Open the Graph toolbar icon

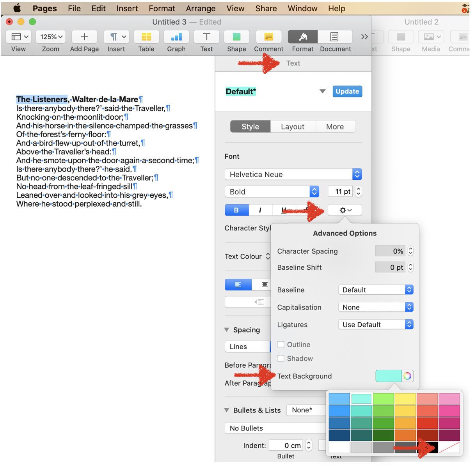pos(176,37)
